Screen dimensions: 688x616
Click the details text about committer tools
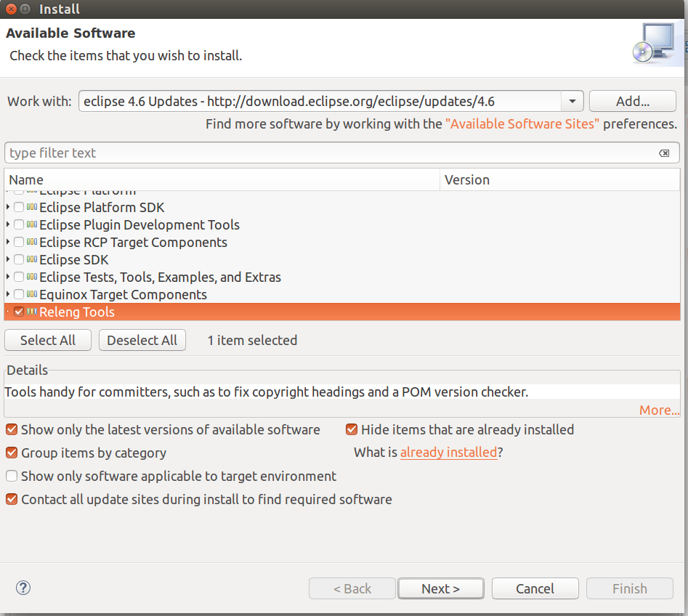coord(267,392)
